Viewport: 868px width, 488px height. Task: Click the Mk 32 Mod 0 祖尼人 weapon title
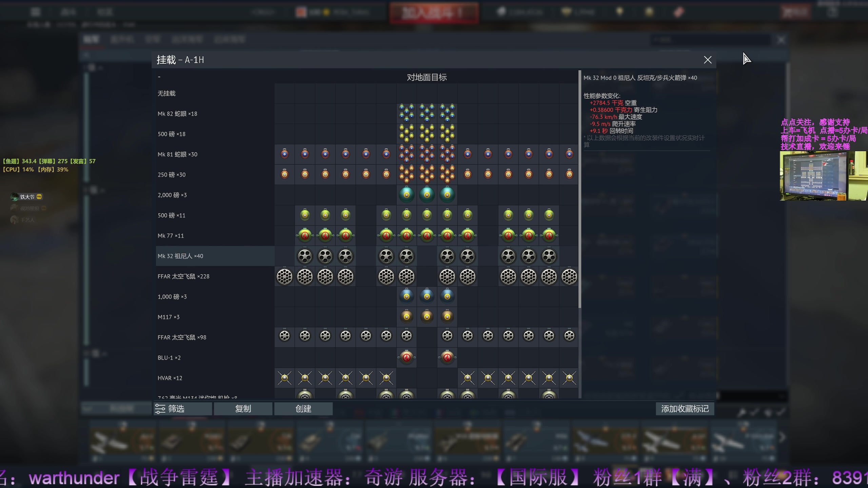tap(640, 78)
